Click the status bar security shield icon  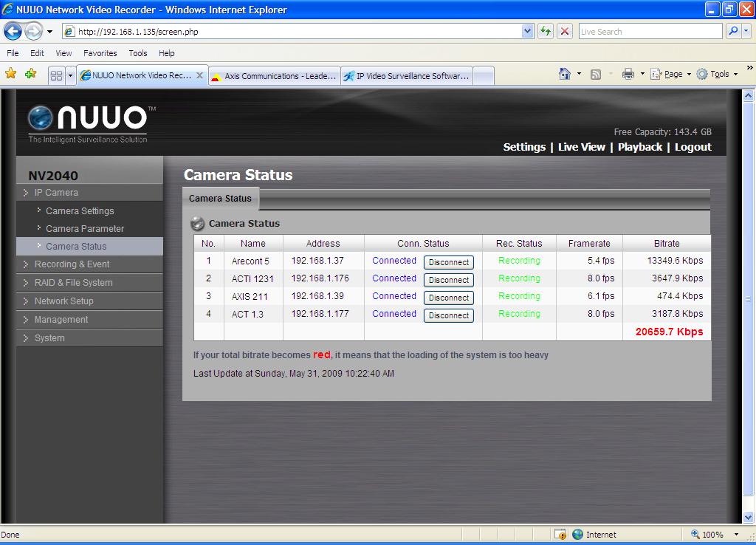click(x=560, y=535)
